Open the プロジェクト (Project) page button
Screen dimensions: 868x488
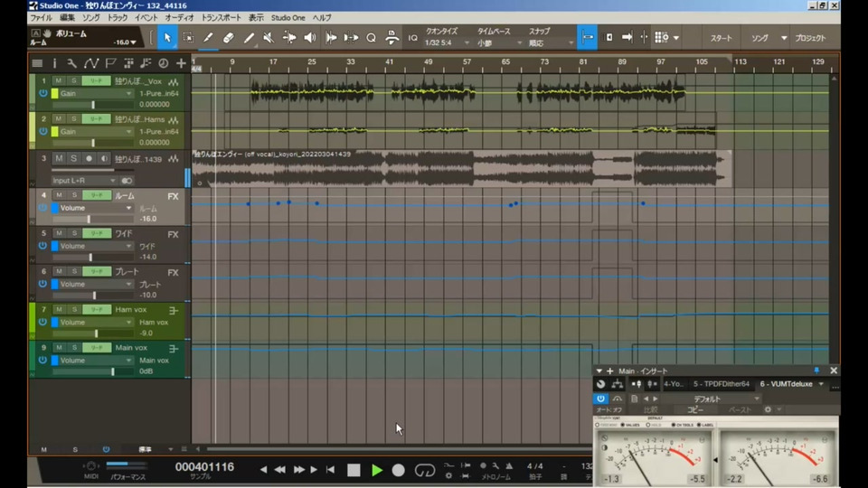pyautogui.click(x=810, y=38)
